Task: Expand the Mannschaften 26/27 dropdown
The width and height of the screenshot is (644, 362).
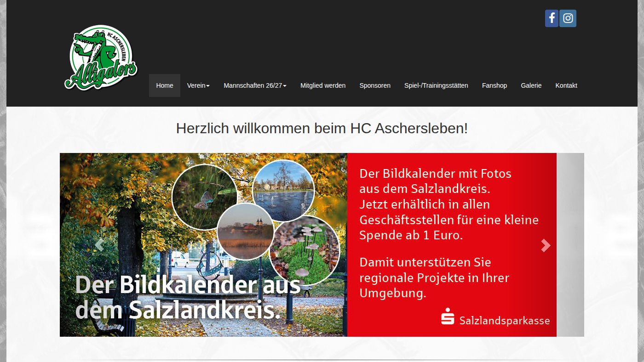Action: [255, 85]
